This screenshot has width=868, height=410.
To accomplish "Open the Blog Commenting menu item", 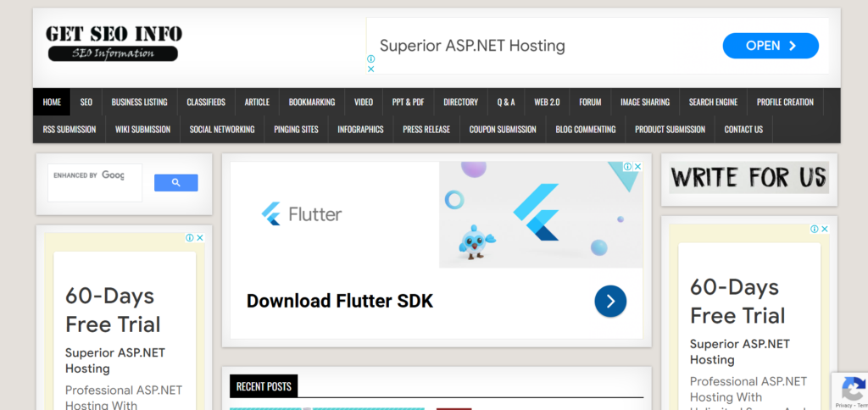I will pyautogui.click(x=586, y=130).
